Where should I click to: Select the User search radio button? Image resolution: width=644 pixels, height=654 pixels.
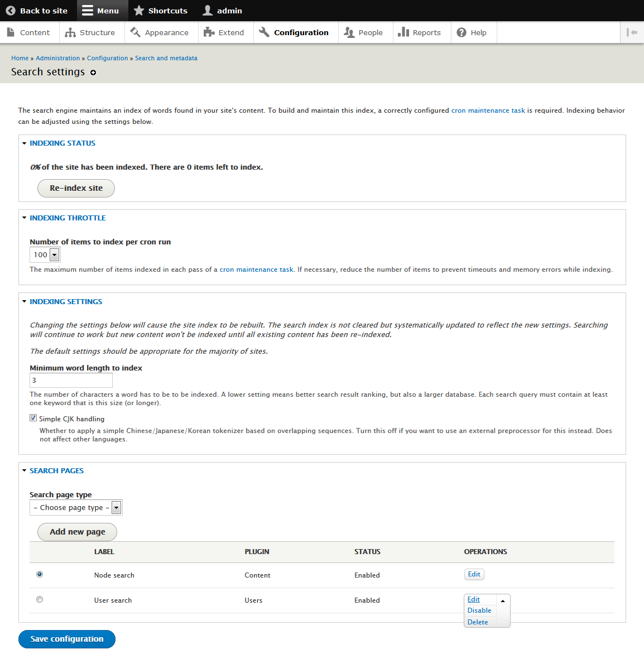(40, 599)
